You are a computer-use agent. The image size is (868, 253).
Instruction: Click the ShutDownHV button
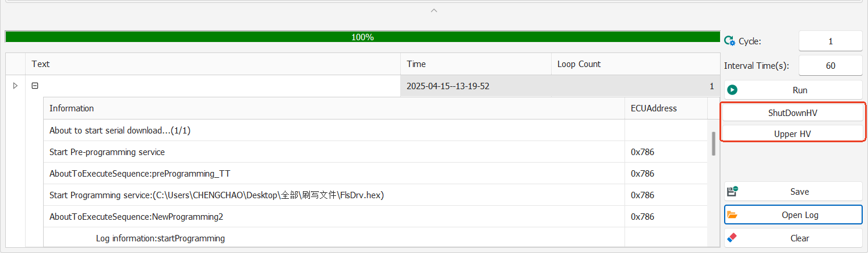coord(793,113)
